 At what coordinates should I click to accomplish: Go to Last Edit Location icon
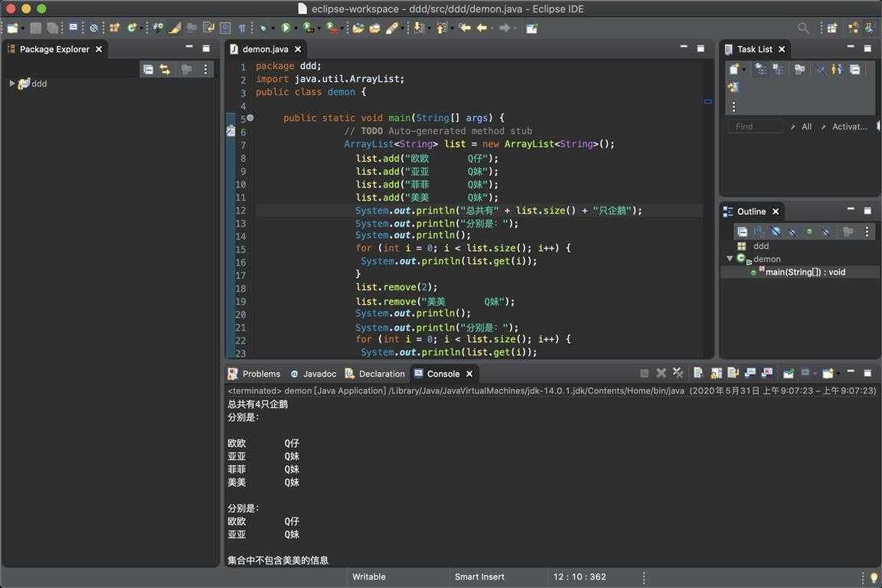point(464,28)
